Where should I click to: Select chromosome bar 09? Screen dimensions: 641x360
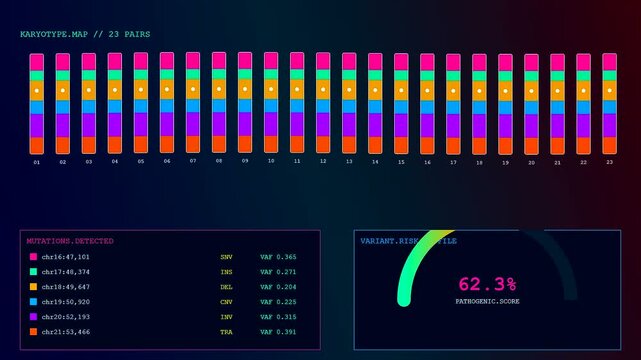[245, 103]
